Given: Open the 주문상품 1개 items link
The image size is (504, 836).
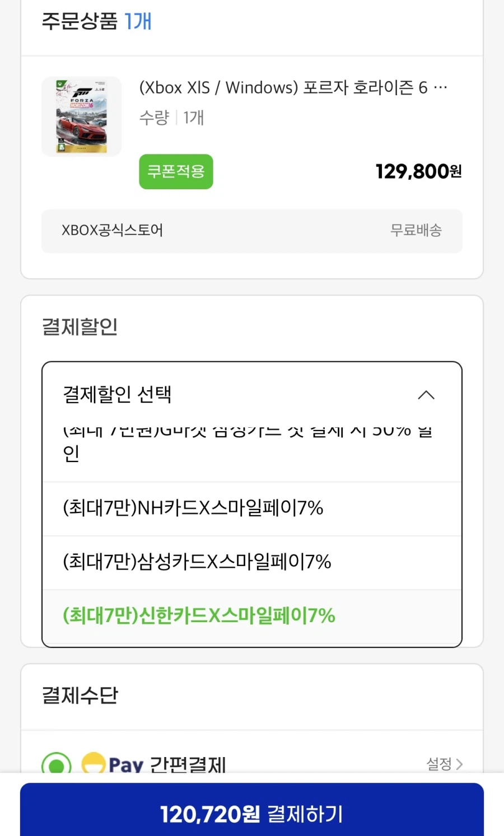Looking at the screenshot, I should 95,21.
